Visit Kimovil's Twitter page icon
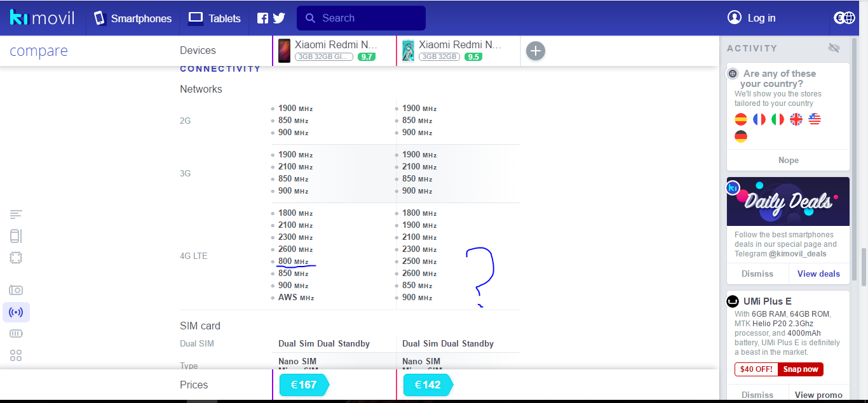The image size is (868, 403). (278, 18)
